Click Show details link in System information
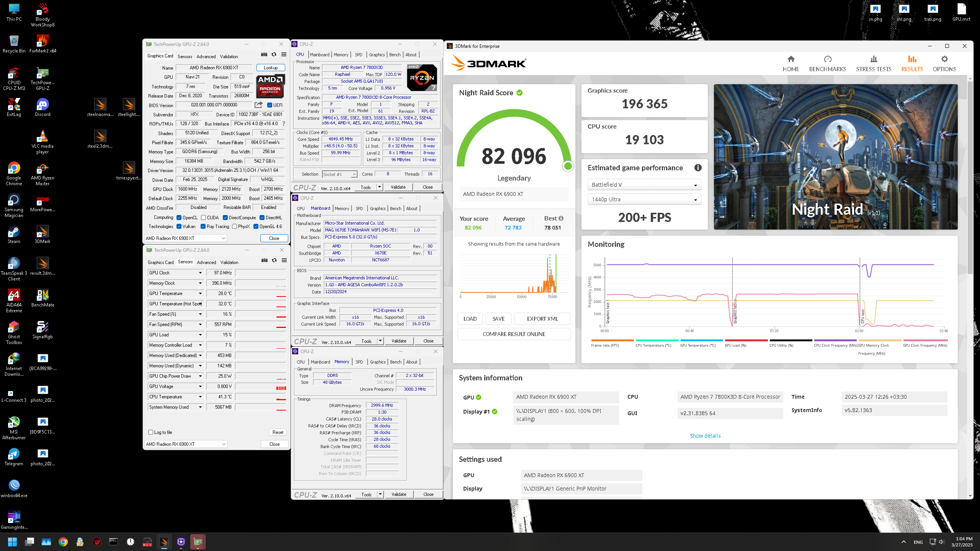 [705, 436]
